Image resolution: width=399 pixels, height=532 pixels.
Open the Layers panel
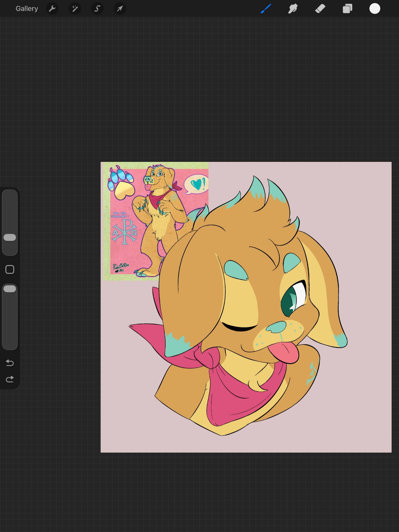[x=347, y=9]
